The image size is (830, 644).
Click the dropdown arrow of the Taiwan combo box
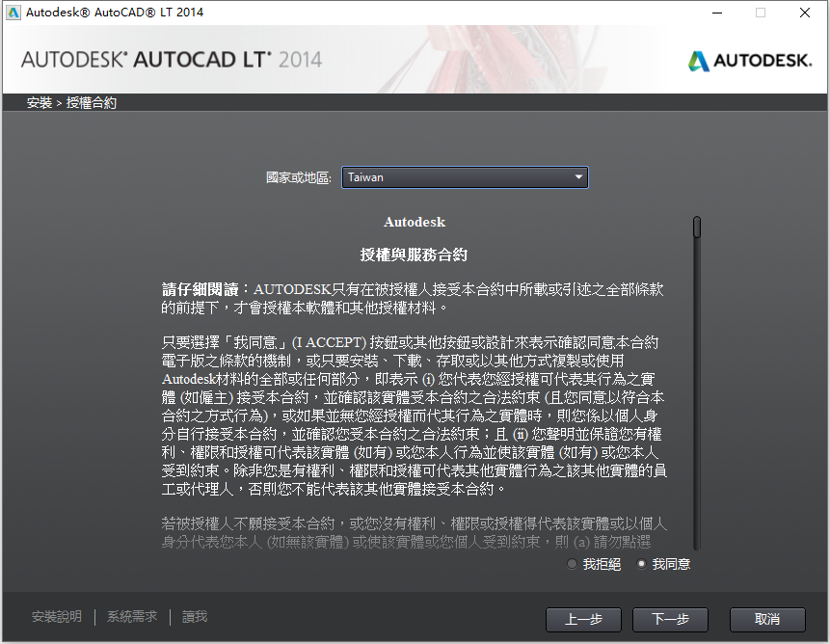click(x=578, y=177)
